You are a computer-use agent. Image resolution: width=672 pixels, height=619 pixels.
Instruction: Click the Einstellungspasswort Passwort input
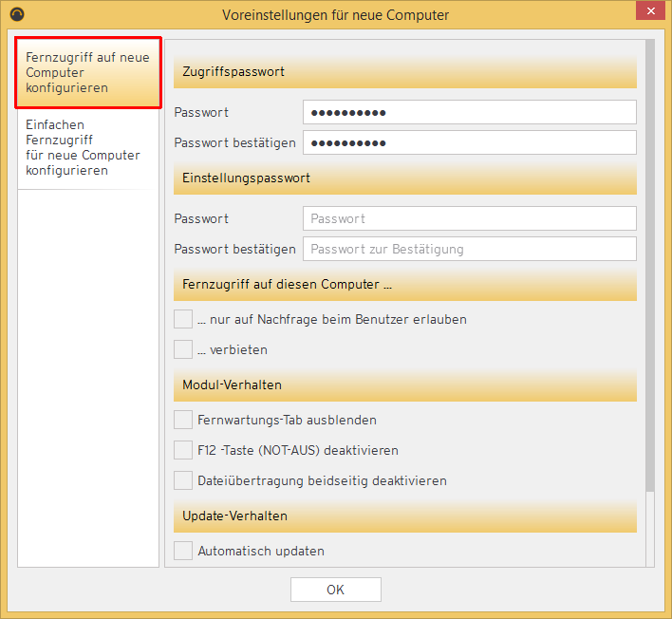469,218
